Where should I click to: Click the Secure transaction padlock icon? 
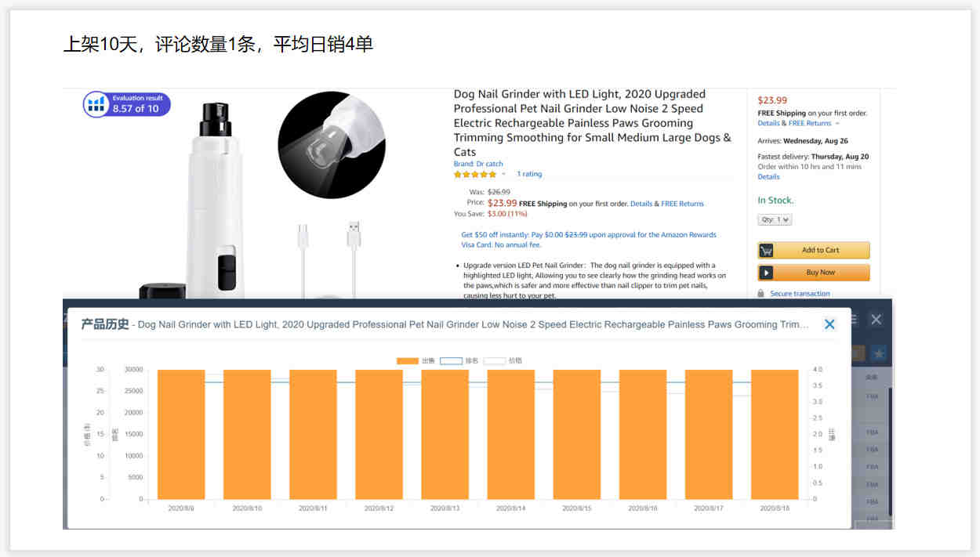(760, 294)
